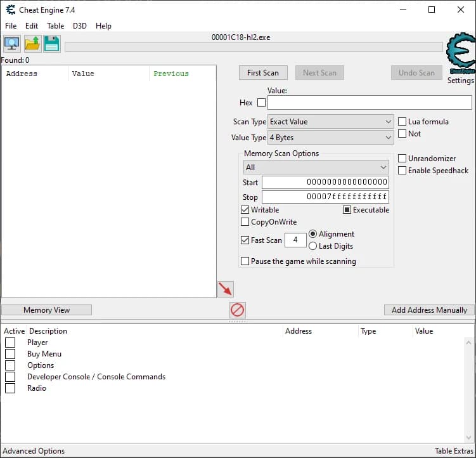The width and height of the screenshot is (476, 458).
Task: Save table with the floppy disk icon
Action: click(52, 44)
